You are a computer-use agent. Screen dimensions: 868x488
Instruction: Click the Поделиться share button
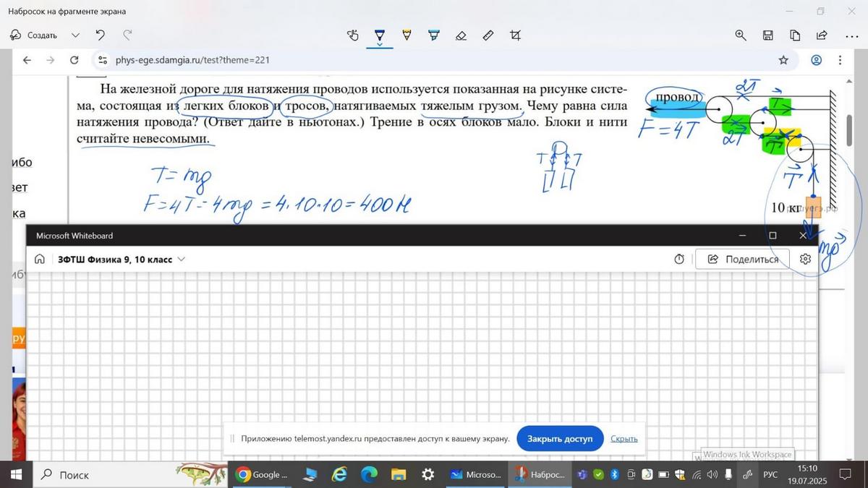[741, 259]
